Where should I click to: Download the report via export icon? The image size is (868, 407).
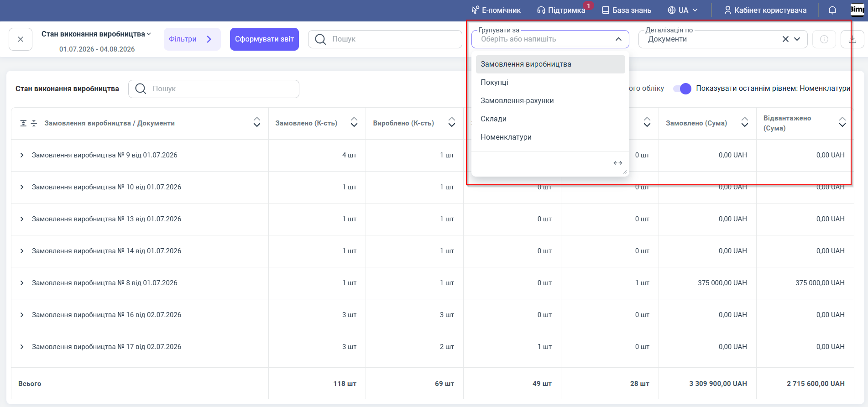click(x=852, y=39)
